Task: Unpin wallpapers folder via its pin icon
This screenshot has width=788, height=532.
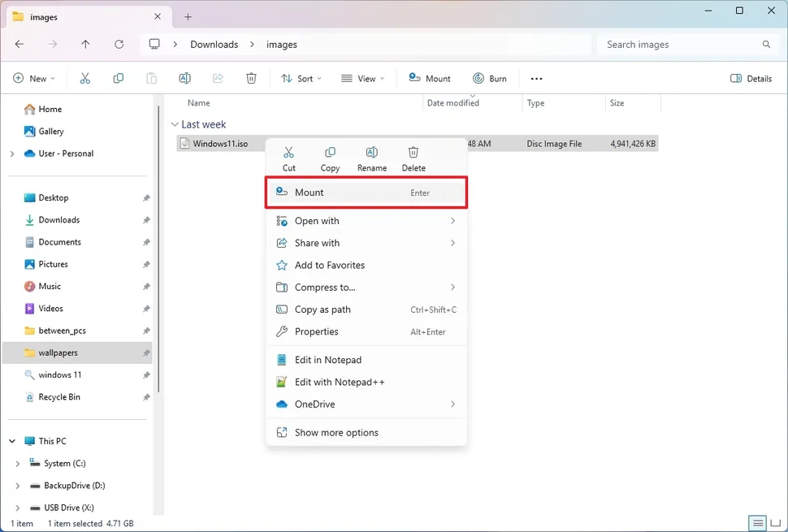Action: 146,353
